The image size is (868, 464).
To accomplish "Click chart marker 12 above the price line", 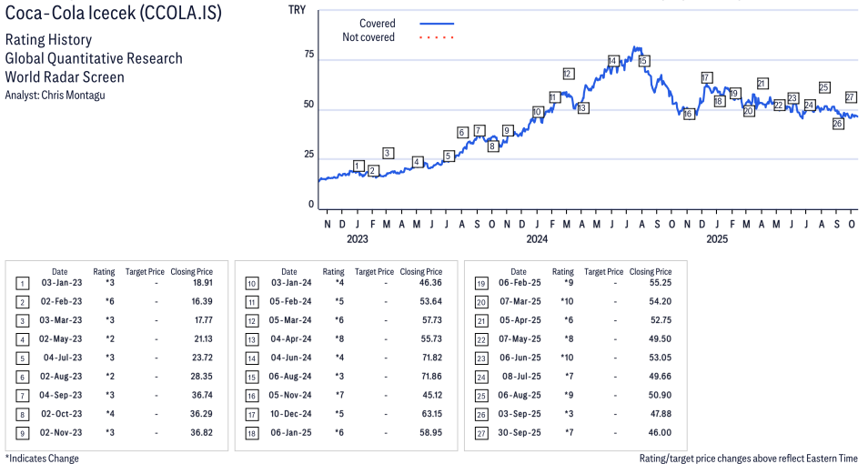I will [x=568, y=74].
